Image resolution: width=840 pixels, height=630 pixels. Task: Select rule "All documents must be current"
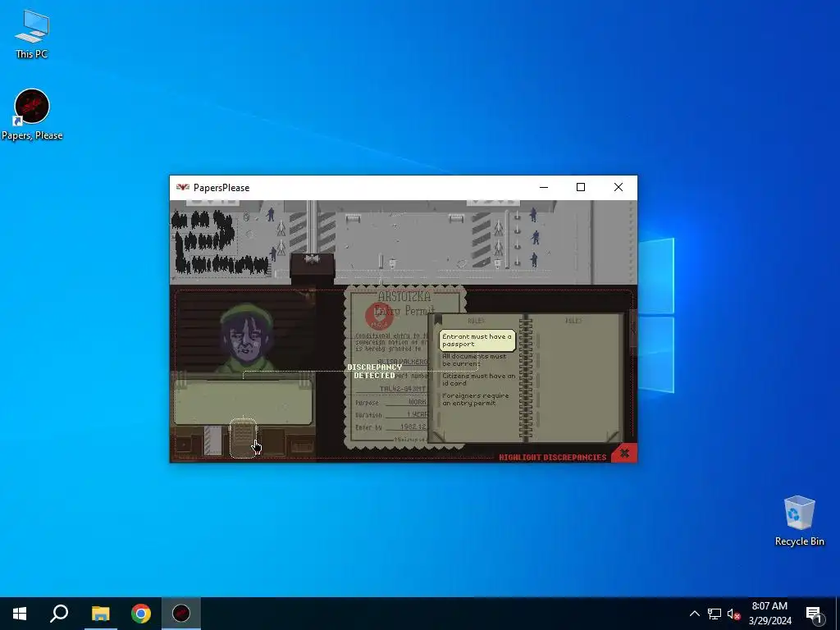tap(475, 360)
